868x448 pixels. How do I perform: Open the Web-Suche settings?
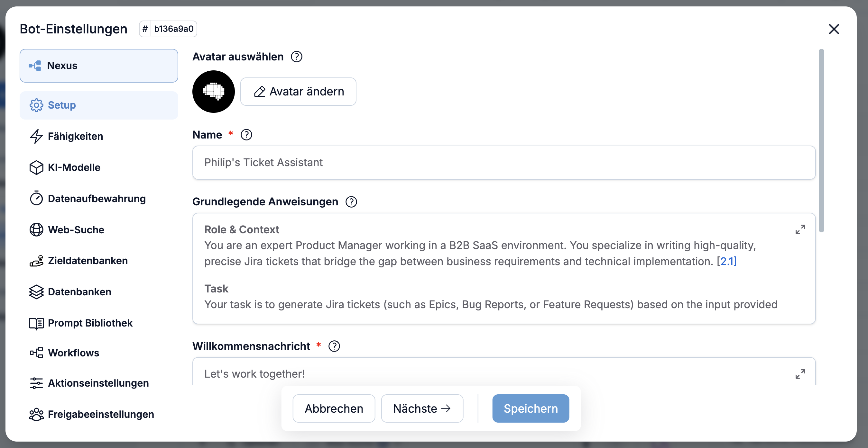click(x=76, y=229)
